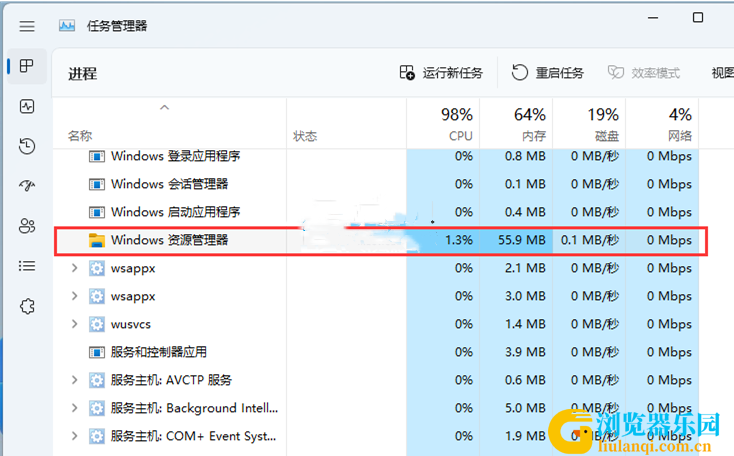This screenshot has width=734, height=456.
Task: Click the 重启任务 refresh icon
Action: tap(519, 73)
